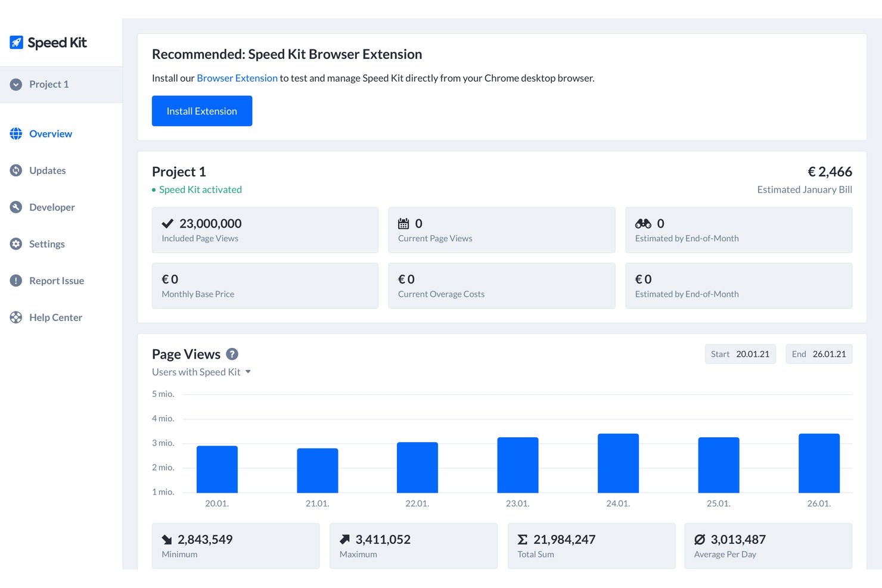
Task: Click the binoculars icon for page views estimate
Action: pyautogui.click(x=643, y=223)
